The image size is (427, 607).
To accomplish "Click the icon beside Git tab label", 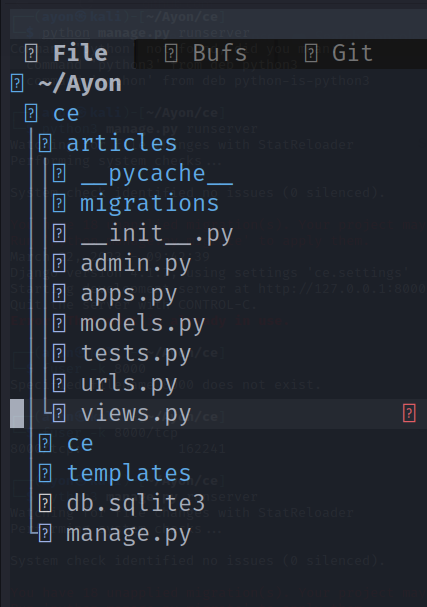I will click(x=310, y=53).
